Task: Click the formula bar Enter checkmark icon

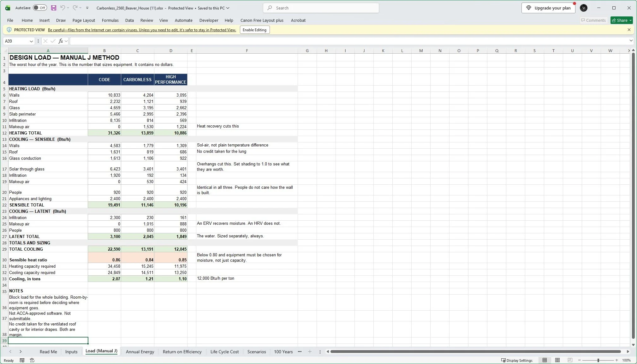Action: 53,41
